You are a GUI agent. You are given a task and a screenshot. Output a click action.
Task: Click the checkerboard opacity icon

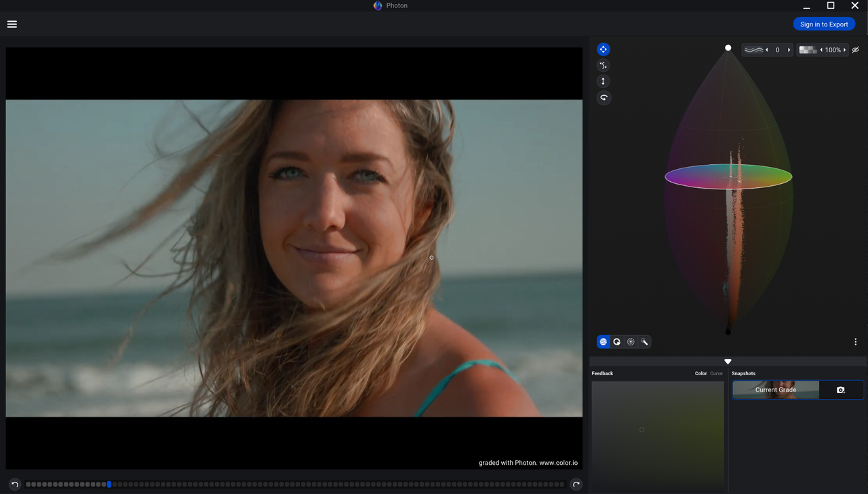tap(808, 50)
